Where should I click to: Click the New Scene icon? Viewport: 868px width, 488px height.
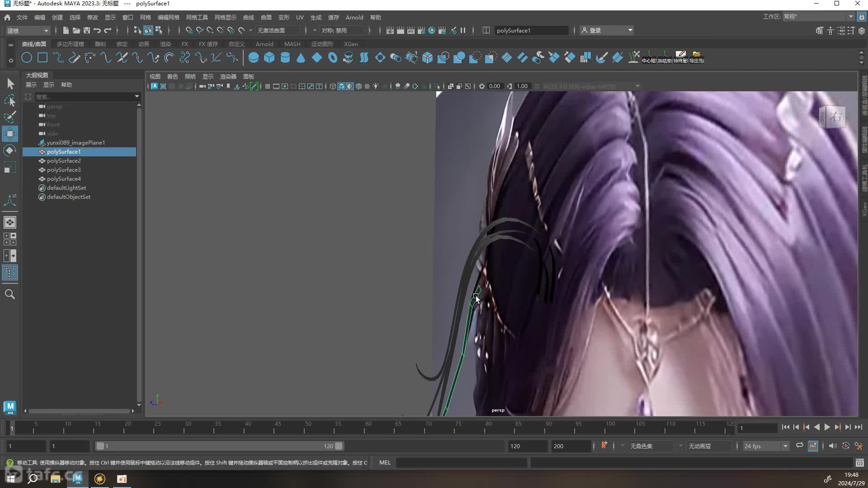point(66,30)
